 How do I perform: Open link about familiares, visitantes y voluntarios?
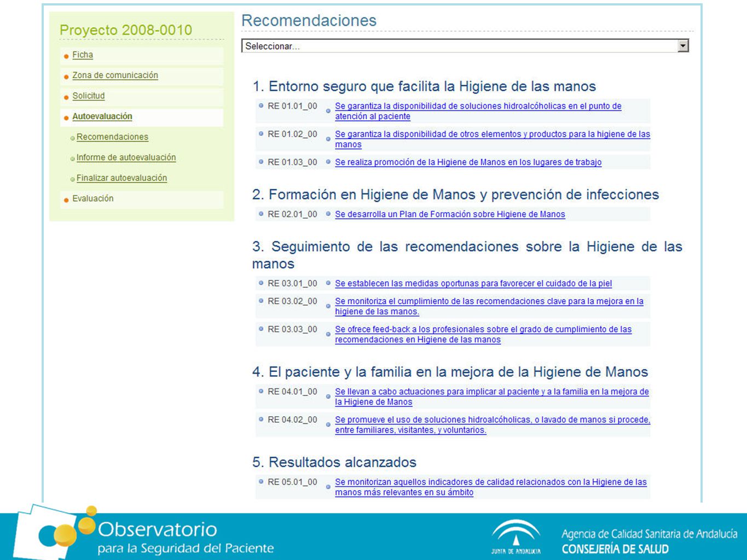(493, 425)
